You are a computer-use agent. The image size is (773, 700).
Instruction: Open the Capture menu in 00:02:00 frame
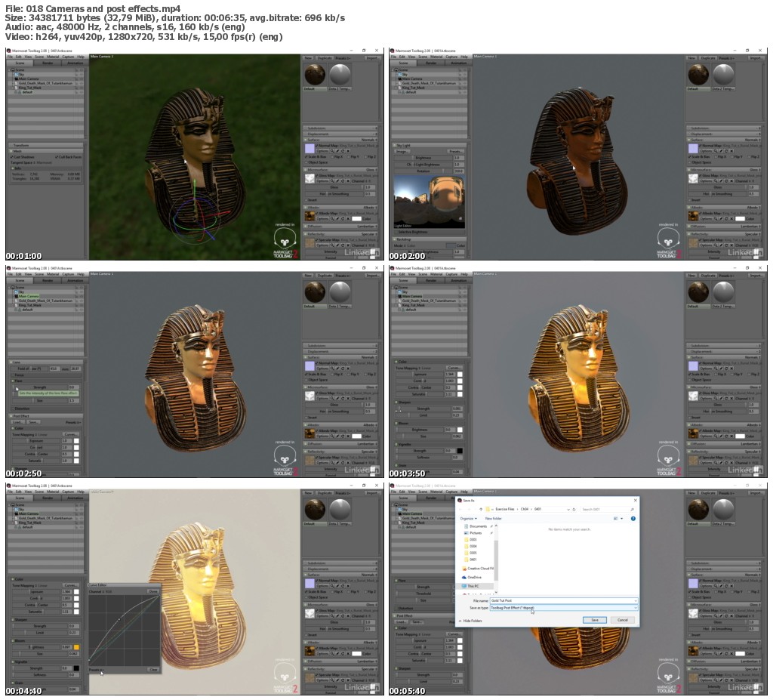pyautogui.click(x=451, y=57)
